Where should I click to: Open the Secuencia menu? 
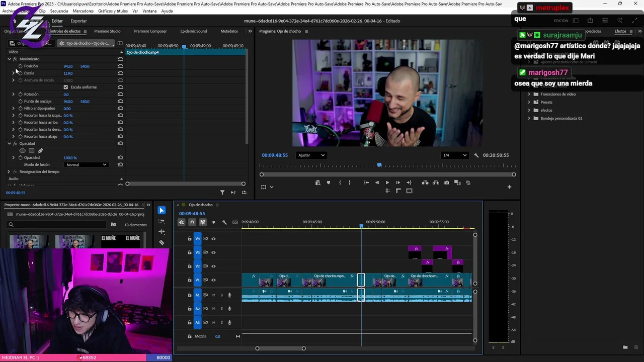click(59, 11)
